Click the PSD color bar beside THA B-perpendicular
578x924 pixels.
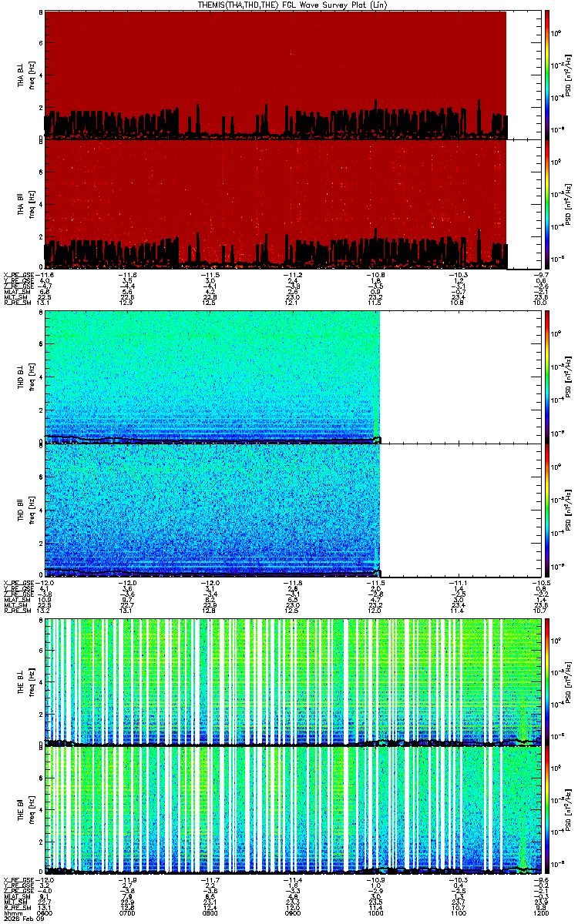point(547,74)
